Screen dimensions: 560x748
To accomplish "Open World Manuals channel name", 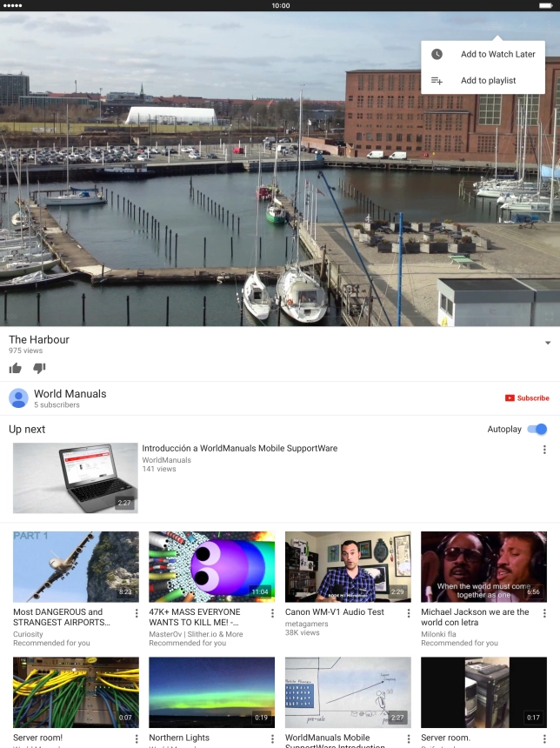I will (70, 393).
